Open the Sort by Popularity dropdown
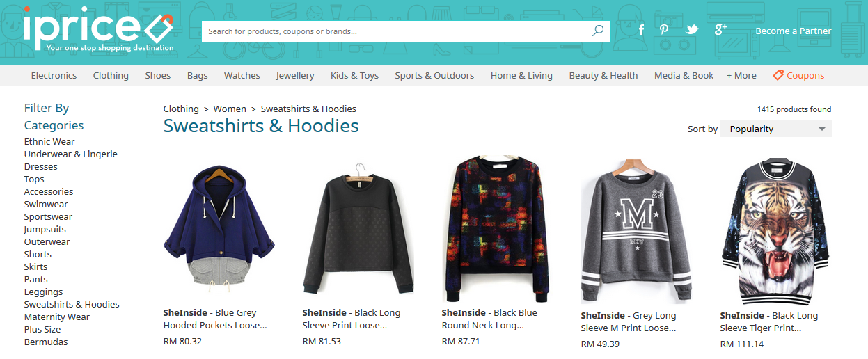Viewport: 868px width, 359px height. pos(775,129)
